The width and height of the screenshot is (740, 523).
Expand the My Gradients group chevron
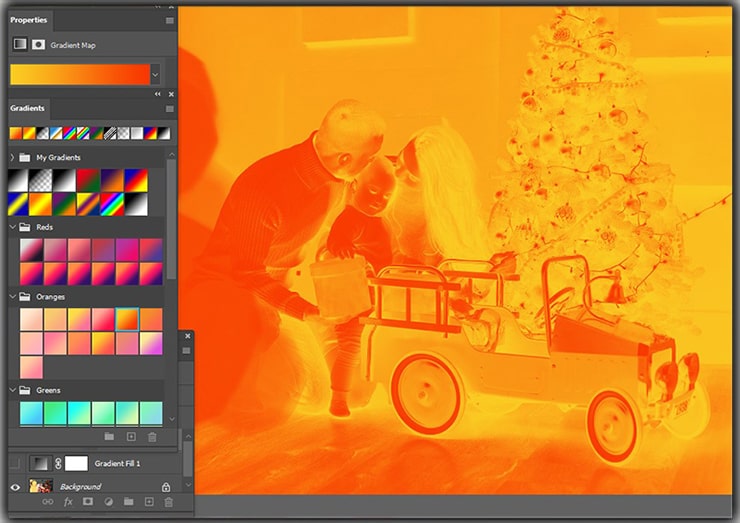[12, 157]
